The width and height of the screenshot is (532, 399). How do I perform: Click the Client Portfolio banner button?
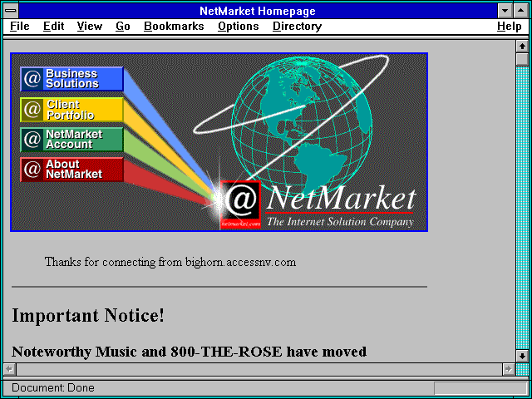point(71,110)
